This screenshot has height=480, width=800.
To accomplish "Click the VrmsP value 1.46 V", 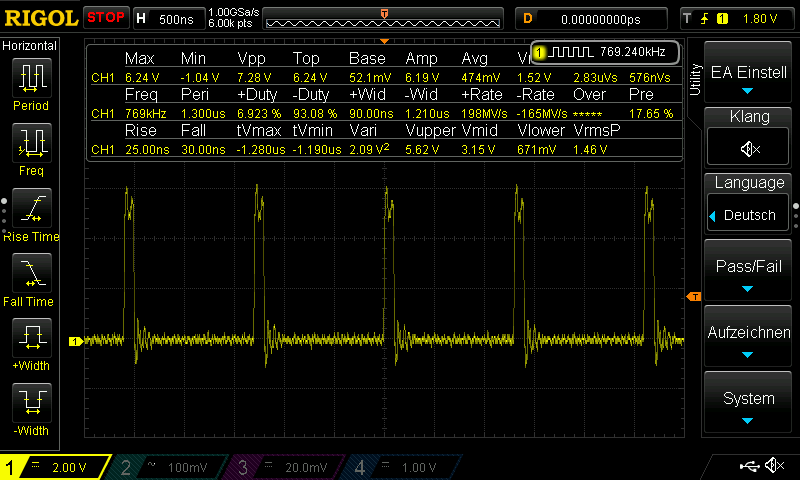I will [590, 149].
